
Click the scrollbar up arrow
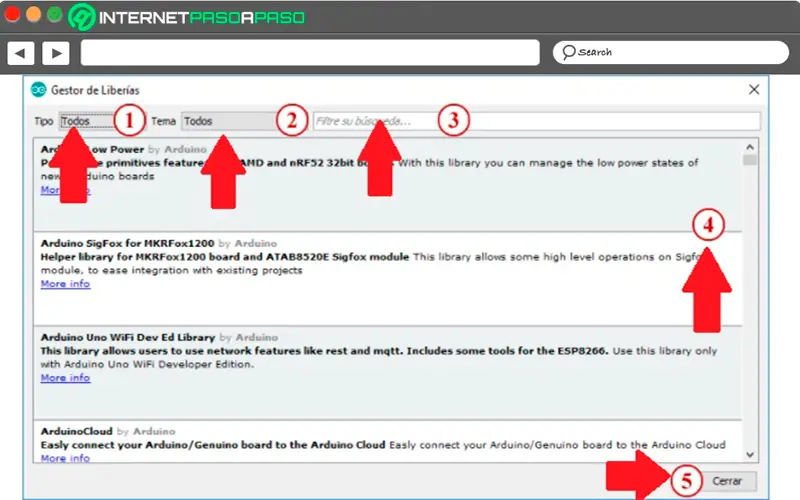749,147
